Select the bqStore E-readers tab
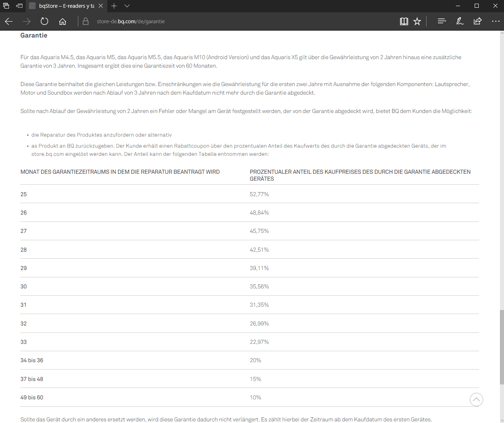The width and height of the screenshot is (504, 423). pyautogui.click(x=66, y=6)
